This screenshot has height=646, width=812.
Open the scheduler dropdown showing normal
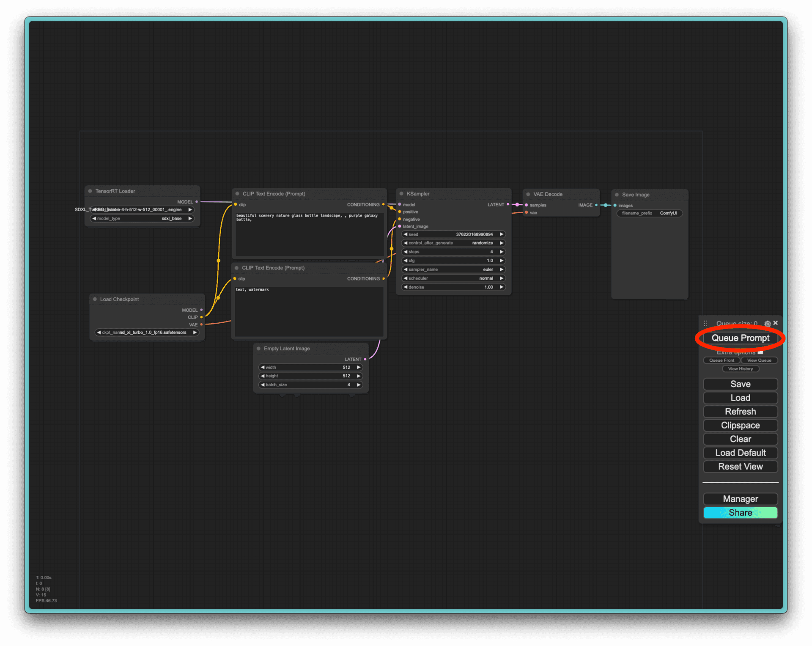pyautogui.click(x=453, y=278)
